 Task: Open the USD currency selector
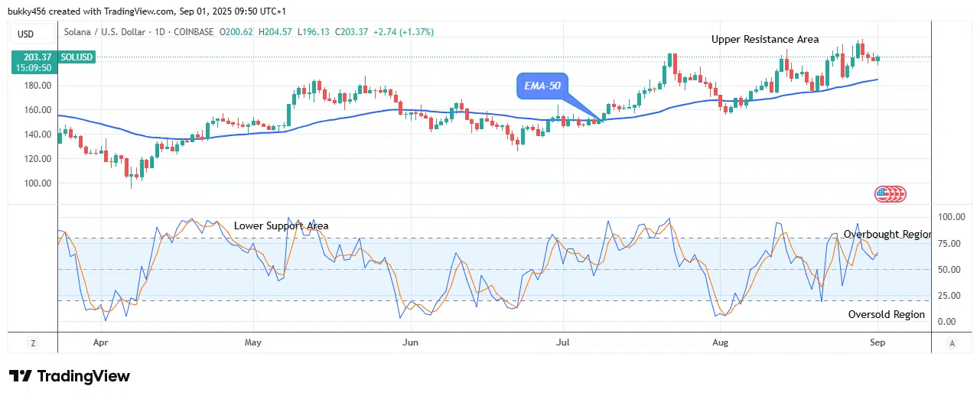point(24,33)
